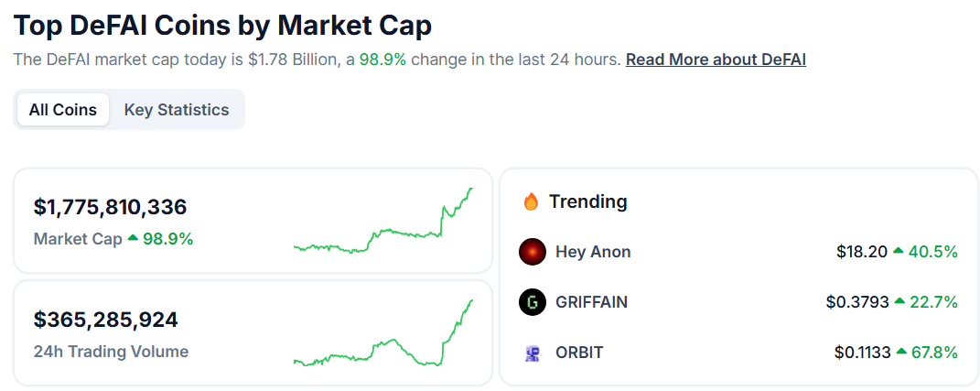Open the Key Statistics tab
The image size is (980, 391).
pyautogui.click(x=177, y=110)
